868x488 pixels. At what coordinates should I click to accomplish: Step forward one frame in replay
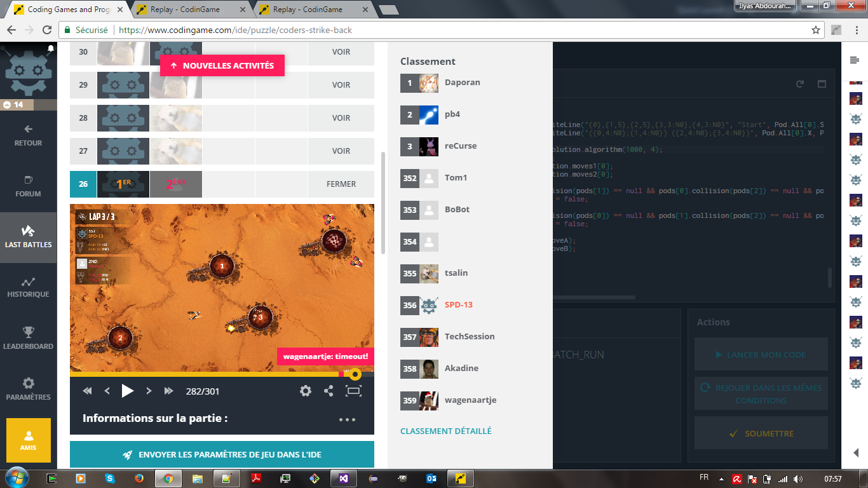click(x=149, y=391)
